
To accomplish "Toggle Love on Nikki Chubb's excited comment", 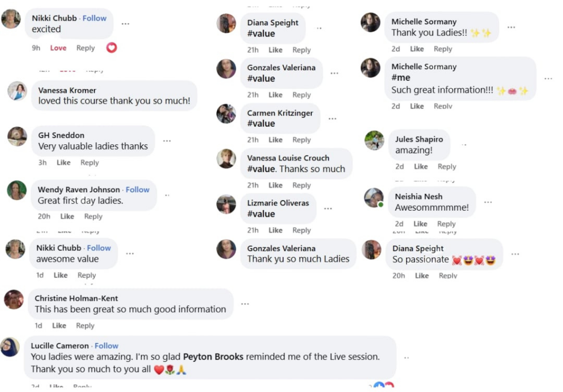I will [58, 48].
